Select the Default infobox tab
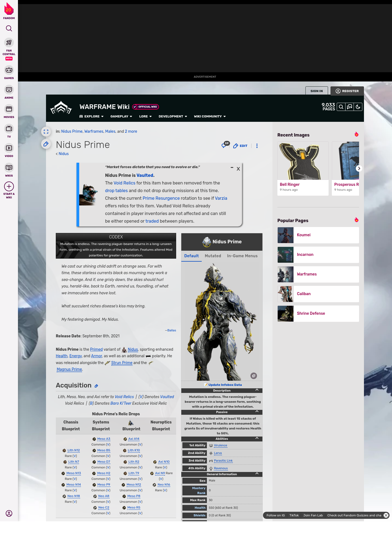 191,256
